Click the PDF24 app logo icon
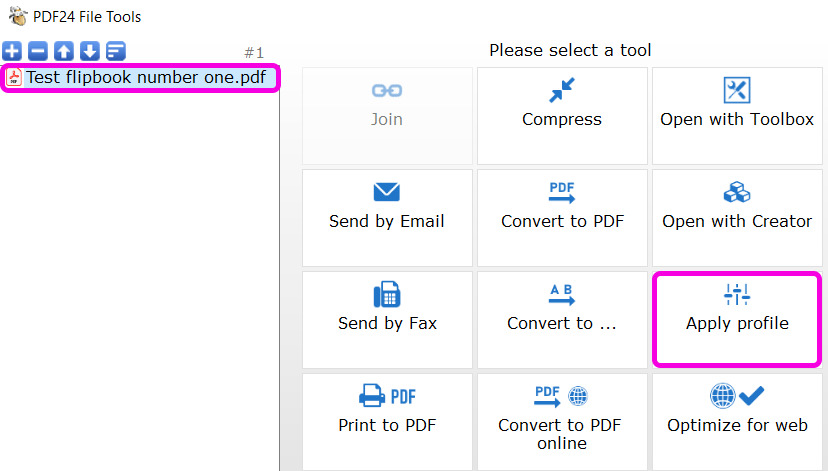The image size is (828, 471). tap(18, 16)
